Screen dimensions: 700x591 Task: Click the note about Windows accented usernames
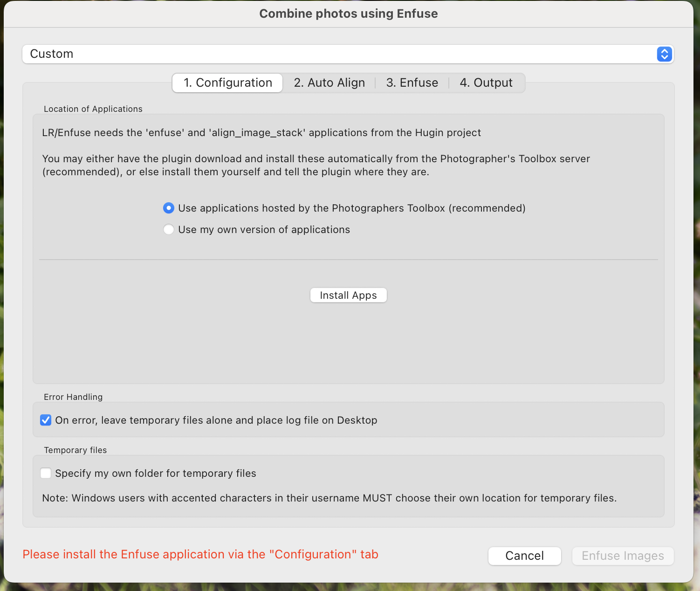point(329,498)
